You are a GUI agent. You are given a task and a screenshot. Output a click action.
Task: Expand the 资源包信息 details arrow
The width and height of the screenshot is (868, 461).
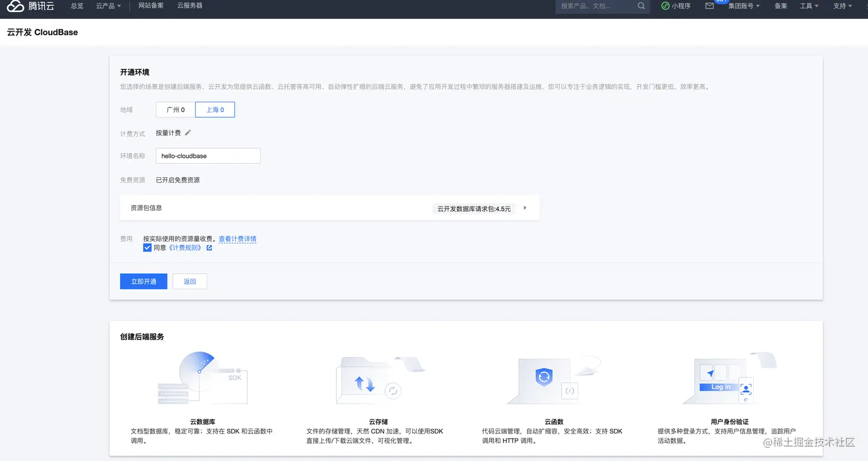(525, 208)
